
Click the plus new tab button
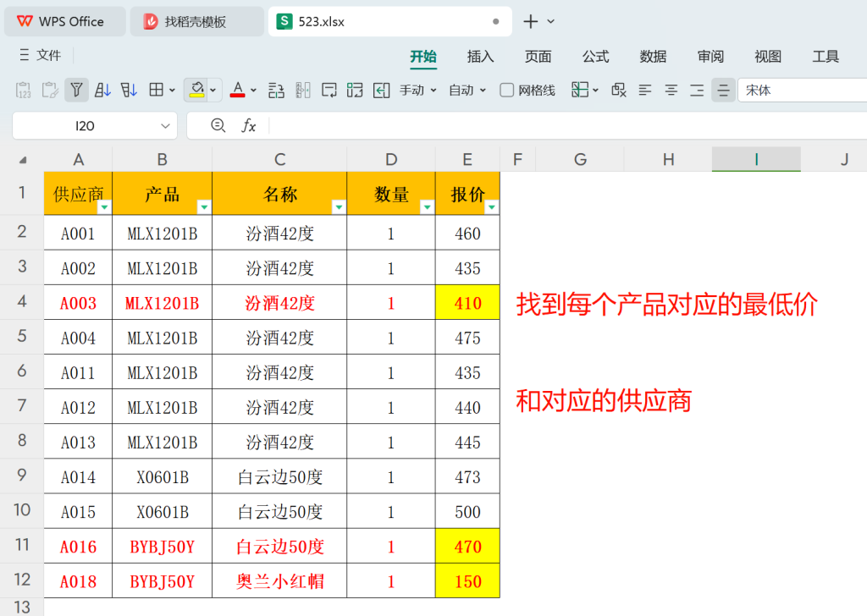click(x=530, y=21)
